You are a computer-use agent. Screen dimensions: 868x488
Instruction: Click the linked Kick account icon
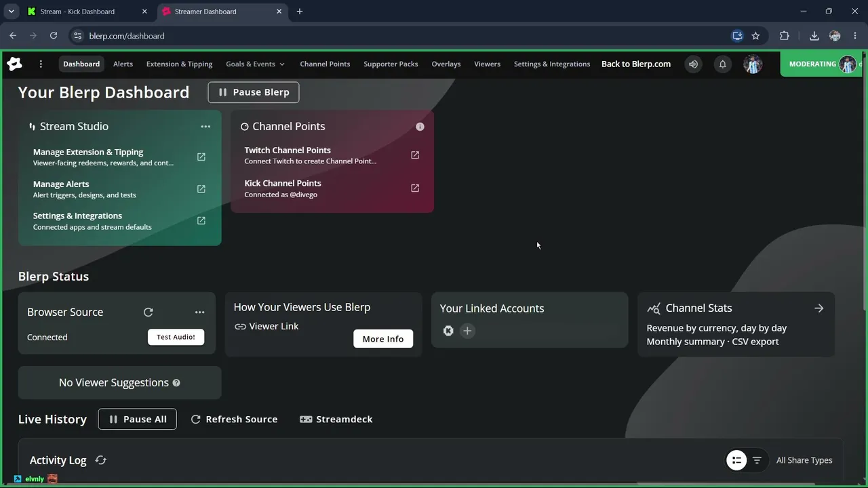tap(448, 331)
